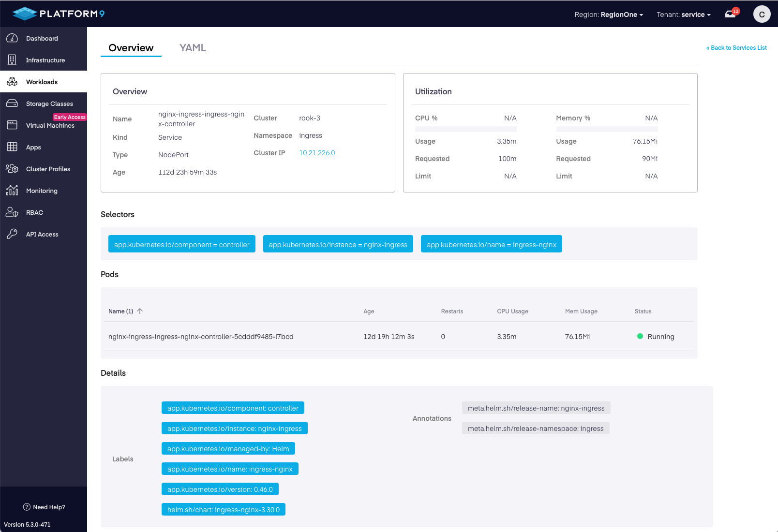Click annotation meta.helm.sh/release-namespace: ingress
This screenshot has height=532, width=778.
(536, 429)
